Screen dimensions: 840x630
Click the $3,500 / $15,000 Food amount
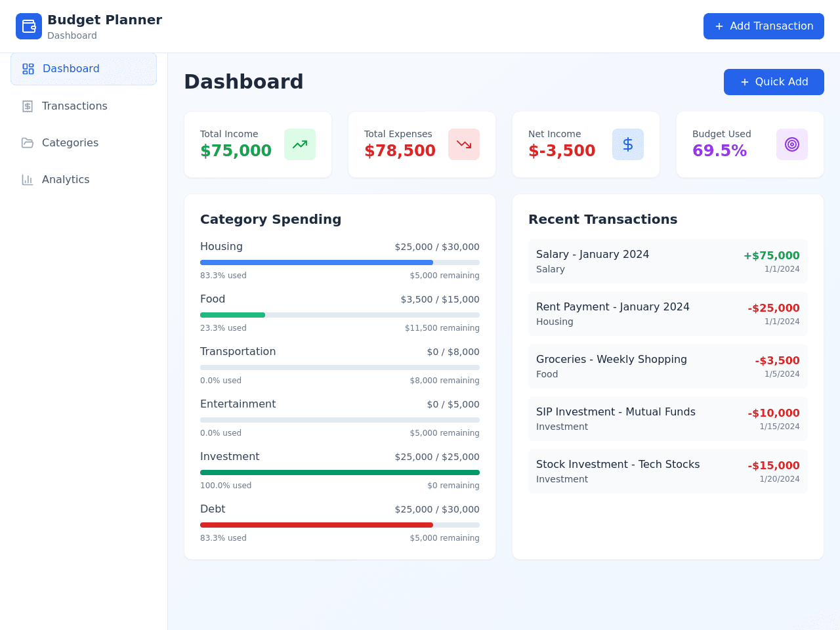point(440,299)
